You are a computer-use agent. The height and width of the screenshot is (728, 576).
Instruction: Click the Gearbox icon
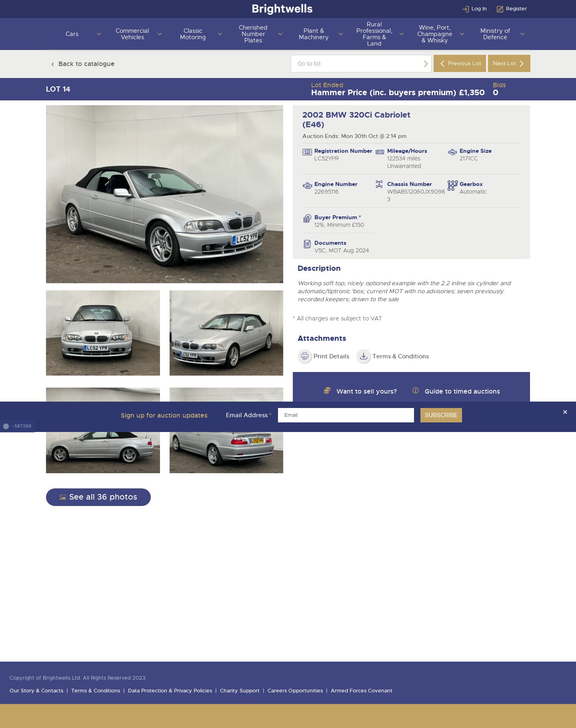pyautogui.click(x=452, y=186)
